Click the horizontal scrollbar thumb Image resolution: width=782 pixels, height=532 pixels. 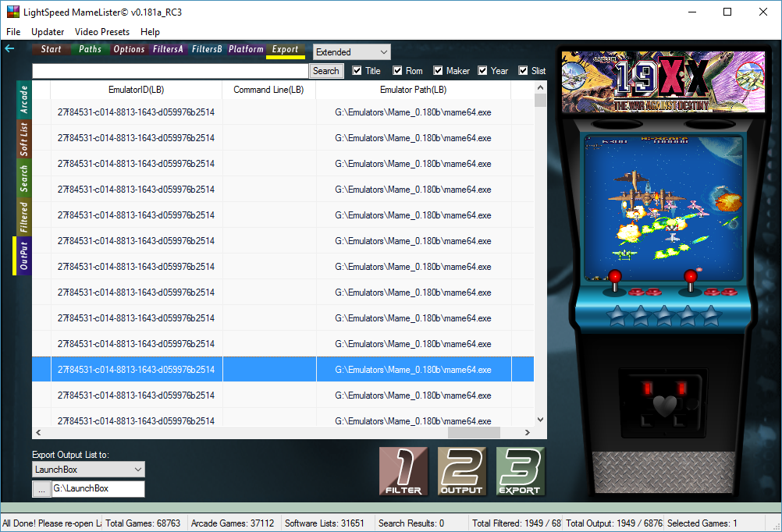click(x=474, y=432)
